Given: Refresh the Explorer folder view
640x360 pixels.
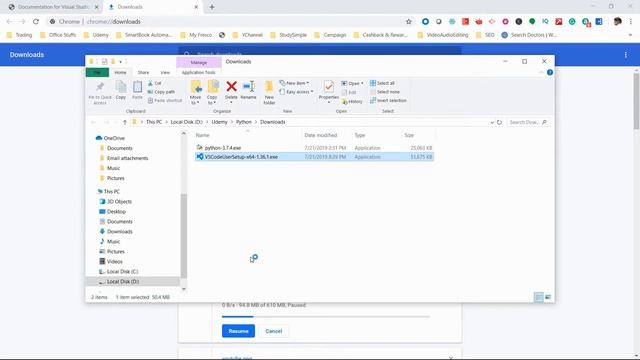Looking at the screenshot, I should [x=499, y=122].
